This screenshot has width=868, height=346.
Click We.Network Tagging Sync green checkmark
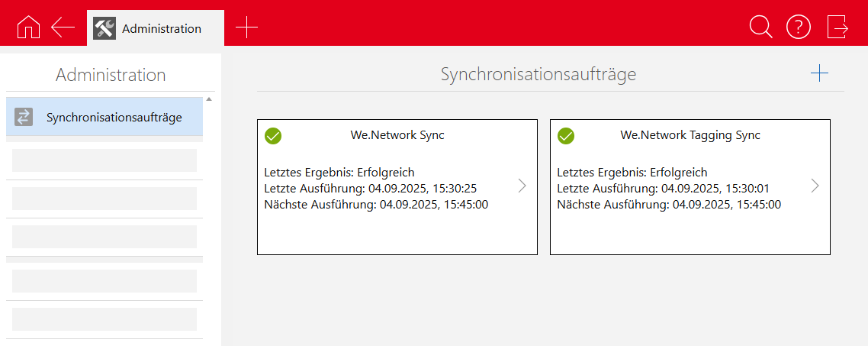click(566, 136)
